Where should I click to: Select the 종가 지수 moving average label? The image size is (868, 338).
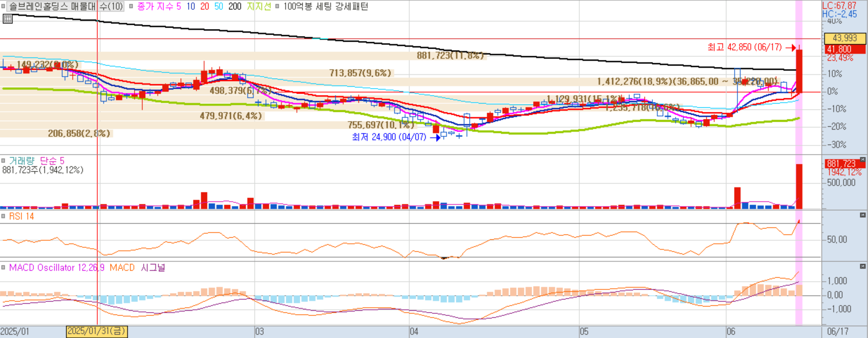pyautogui.click(x=155, y=7)
